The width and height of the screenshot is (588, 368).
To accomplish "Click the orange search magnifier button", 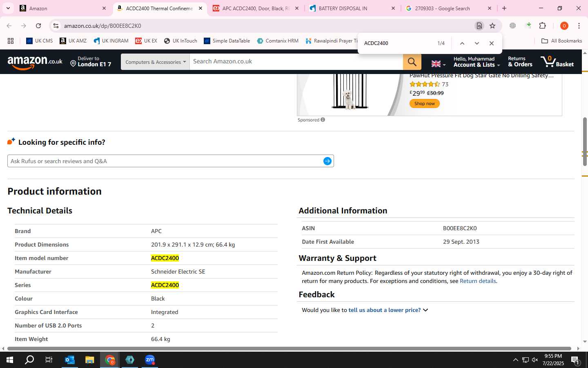I will click(412, 62).
